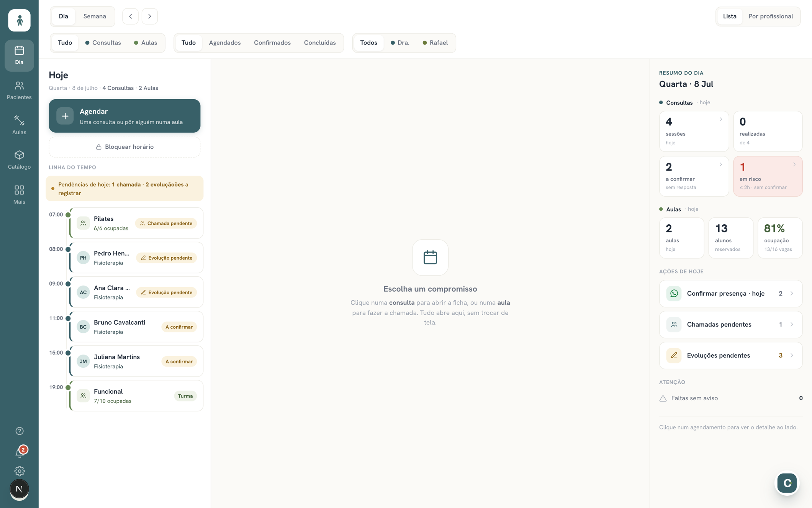812x508 pixels.
Task: Click Evolução pendente badge for Ana Clara
Action: (166, 293)
